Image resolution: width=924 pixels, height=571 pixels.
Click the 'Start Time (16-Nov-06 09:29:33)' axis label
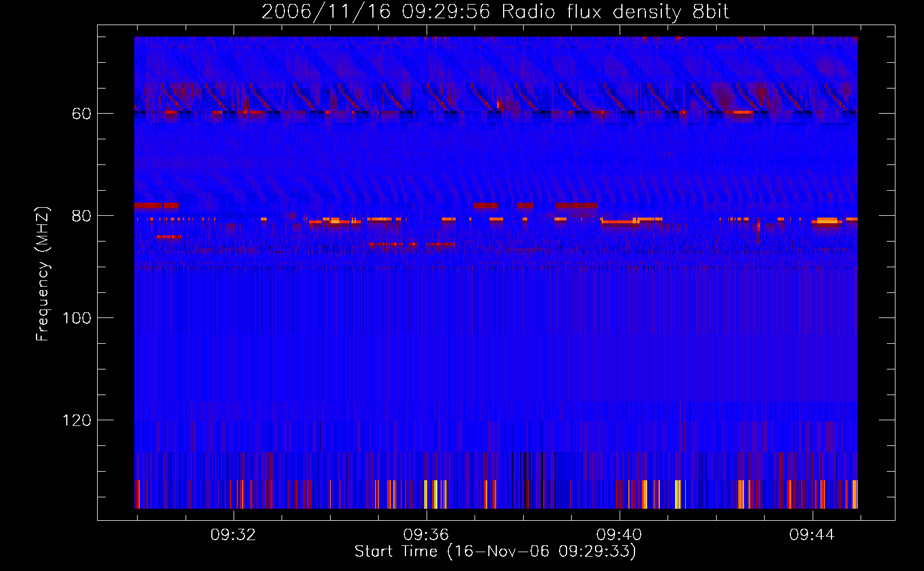tap(495, 552)
